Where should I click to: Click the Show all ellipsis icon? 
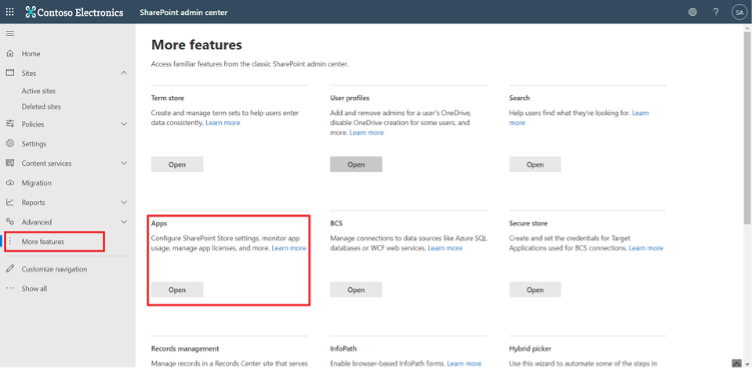click(x=10, y=289)
